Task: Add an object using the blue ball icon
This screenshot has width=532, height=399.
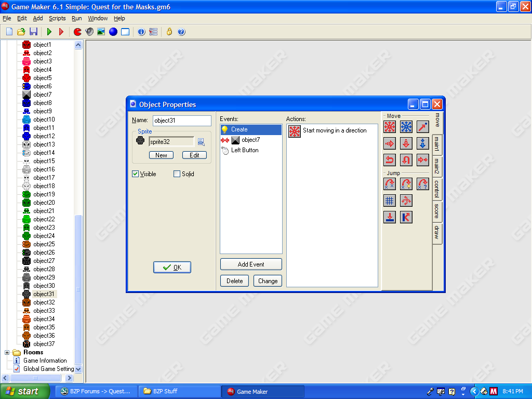Action: point(113,32)
